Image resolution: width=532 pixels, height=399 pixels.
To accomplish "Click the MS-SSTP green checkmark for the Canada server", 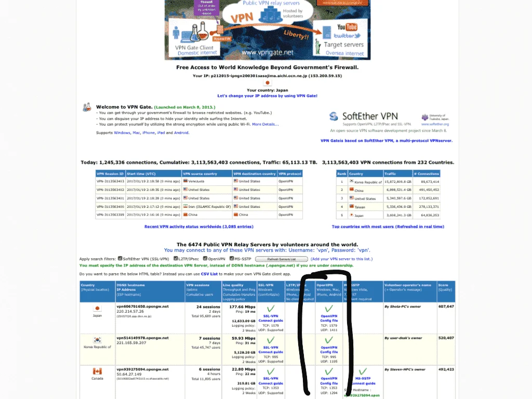I will [x=363, y=371].
